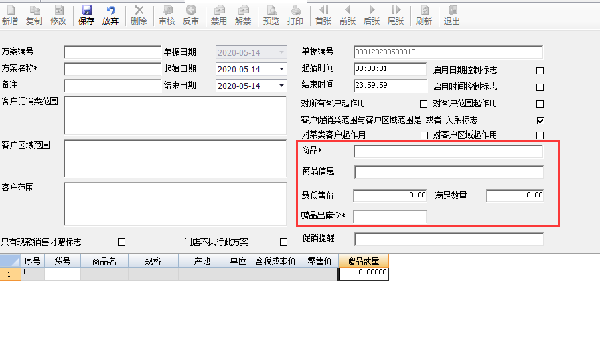The height and width of the screenshot is (364, 600).
Task: Go to next record 后张
Action: tap(372, 15)
